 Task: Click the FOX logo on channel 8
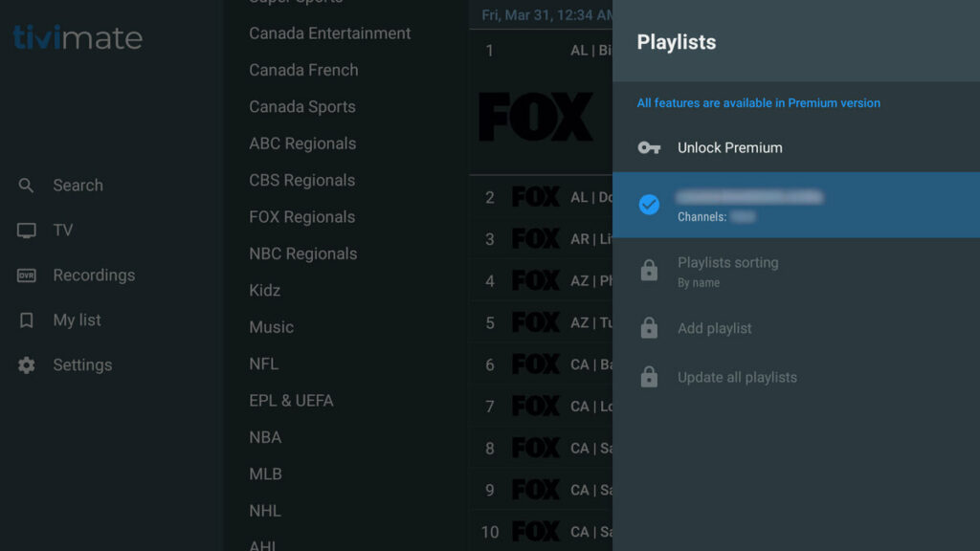point(536,448)
